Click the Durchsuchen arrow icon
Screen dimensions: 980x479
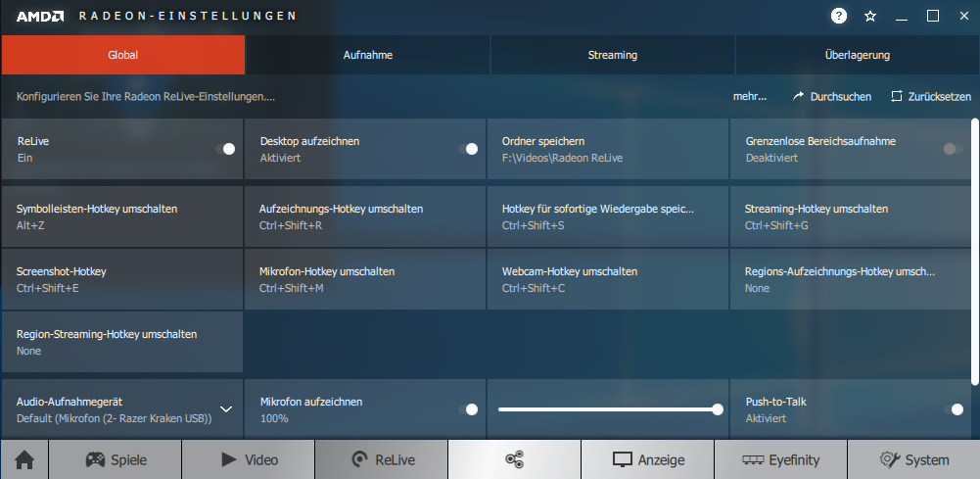point(798,96)
